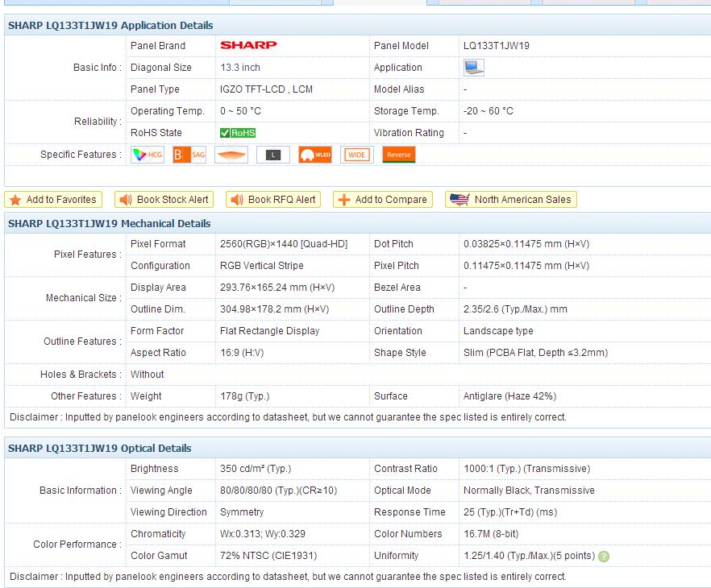Select the aspect ratio value 16:9 (H:V)
Image resolution: width=711 pixels, height=588 pixels.
click(242, 353)
